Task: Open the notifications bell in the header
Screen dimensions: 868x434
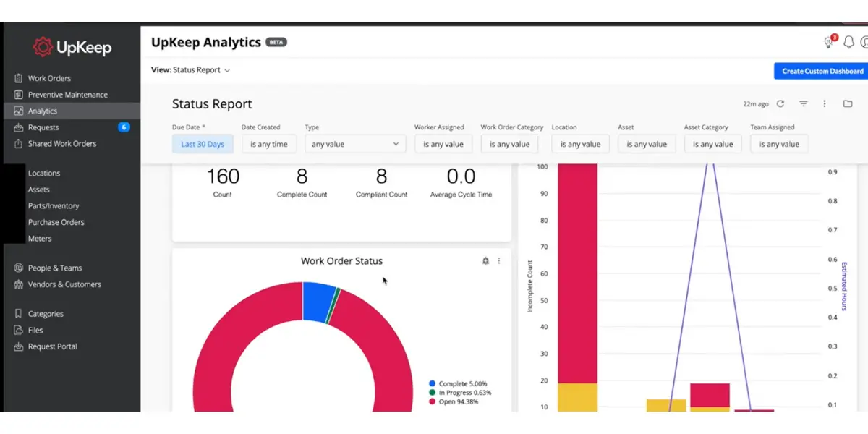Action: [849, 42]
